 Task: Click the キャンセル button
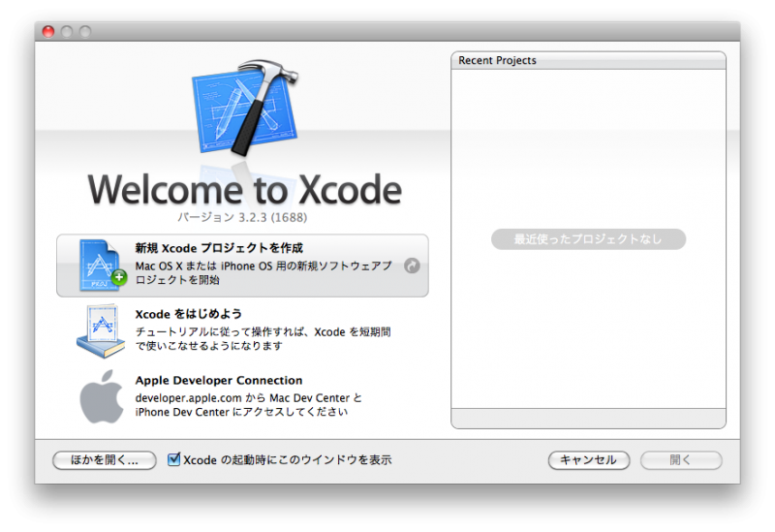(589, 460)
